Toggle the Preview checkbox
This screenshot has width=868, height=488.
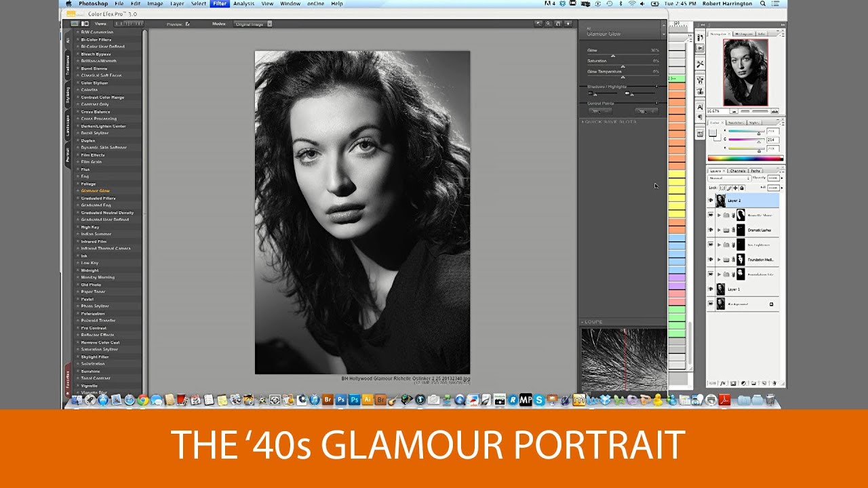[188, 24]
